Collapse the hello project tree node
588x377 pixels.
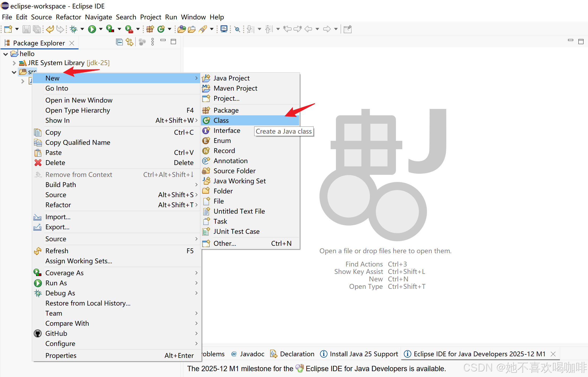coord(6,54)
